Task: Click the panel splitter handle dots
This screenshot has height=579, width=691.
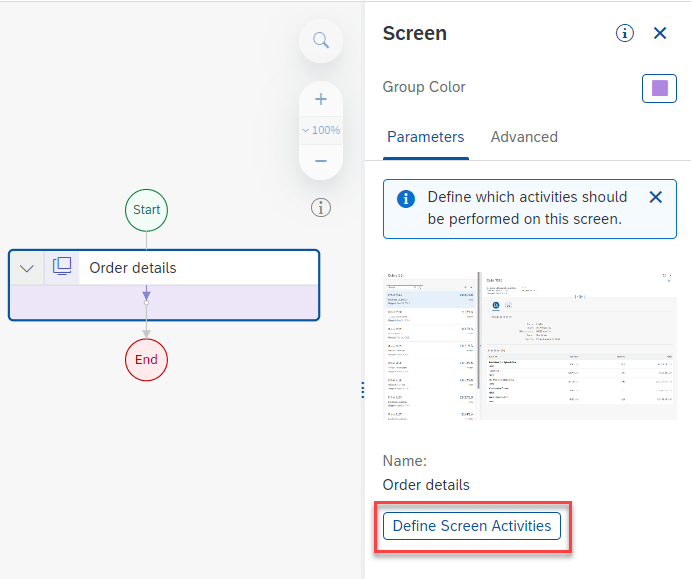Action: (x=362, y=391)
